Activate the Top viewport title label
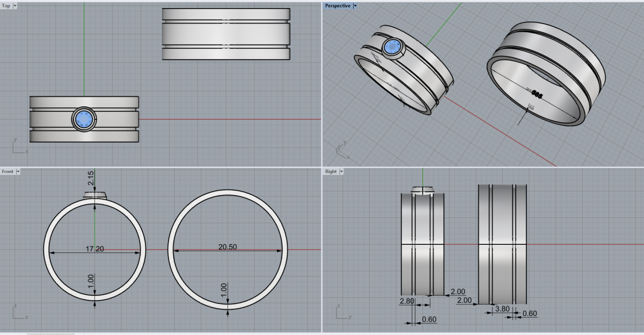The width and height of the screenshot is (644, 335). pos(6,5)
